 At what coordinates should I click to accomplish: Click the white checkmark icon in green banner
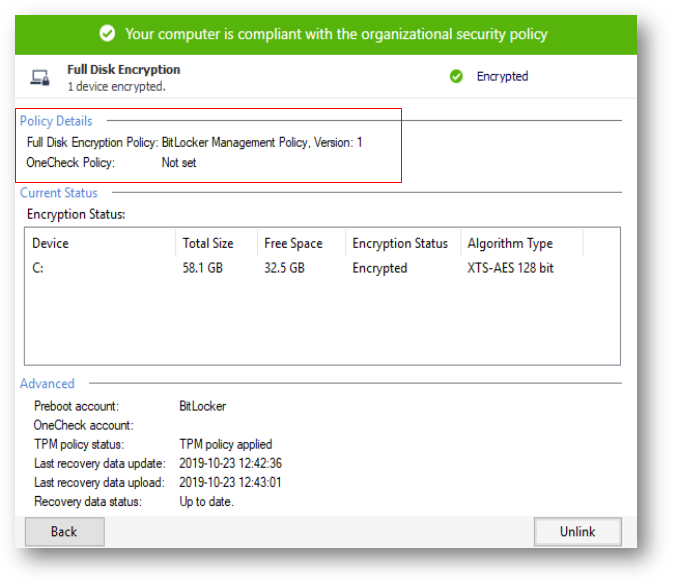click(x=107, y=34)
